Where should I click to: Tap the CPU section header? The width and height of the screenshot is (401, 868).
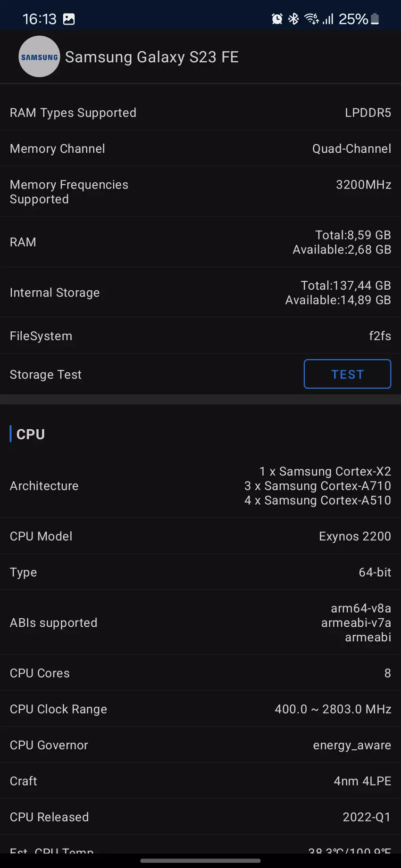pyautogui.click(x=31, y=434)
